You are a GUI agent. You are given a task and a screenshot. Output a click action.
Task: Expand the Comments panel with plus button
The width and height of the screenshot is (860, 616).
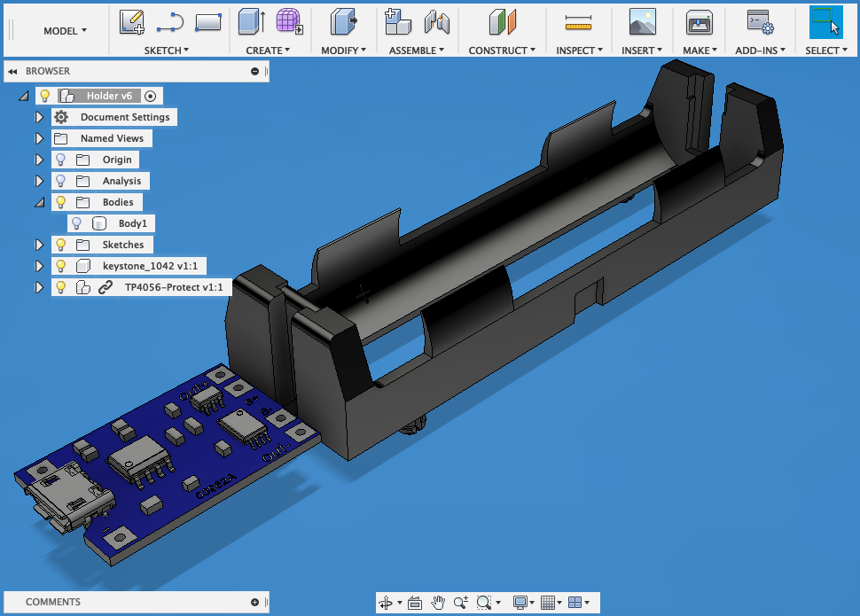tap(254, 603)
